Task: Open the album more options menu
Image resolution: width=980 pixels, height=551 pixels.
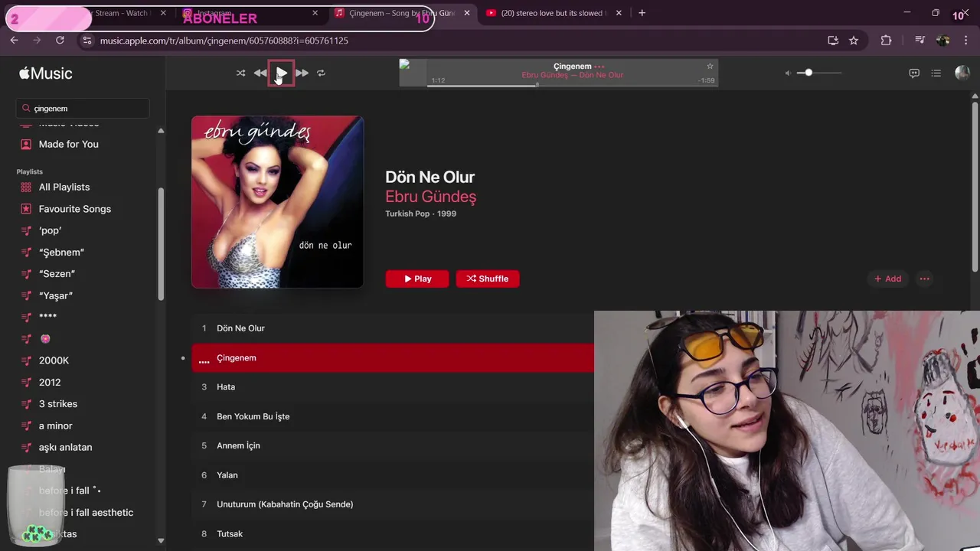Action: 924,279
